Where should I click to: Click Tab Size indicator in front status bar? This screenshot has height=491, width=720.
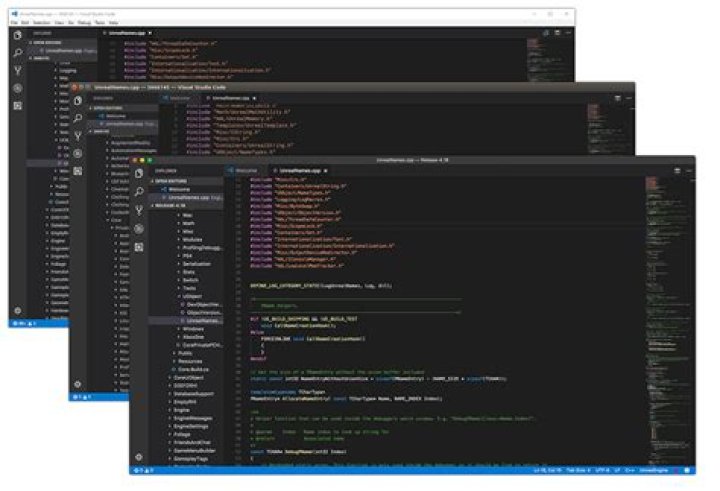point(578,470)
